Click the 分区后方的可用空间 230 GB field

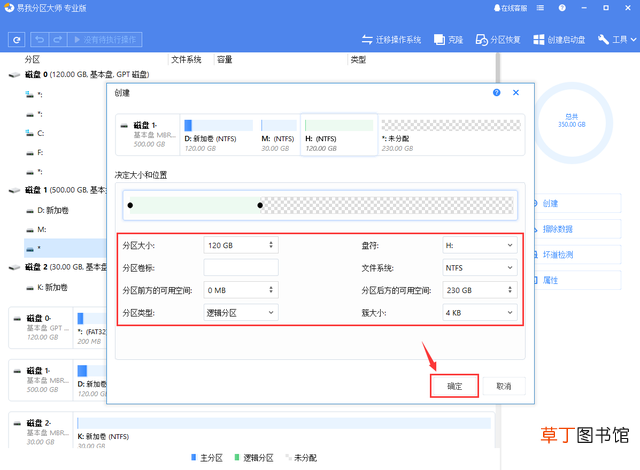(480, 290)
